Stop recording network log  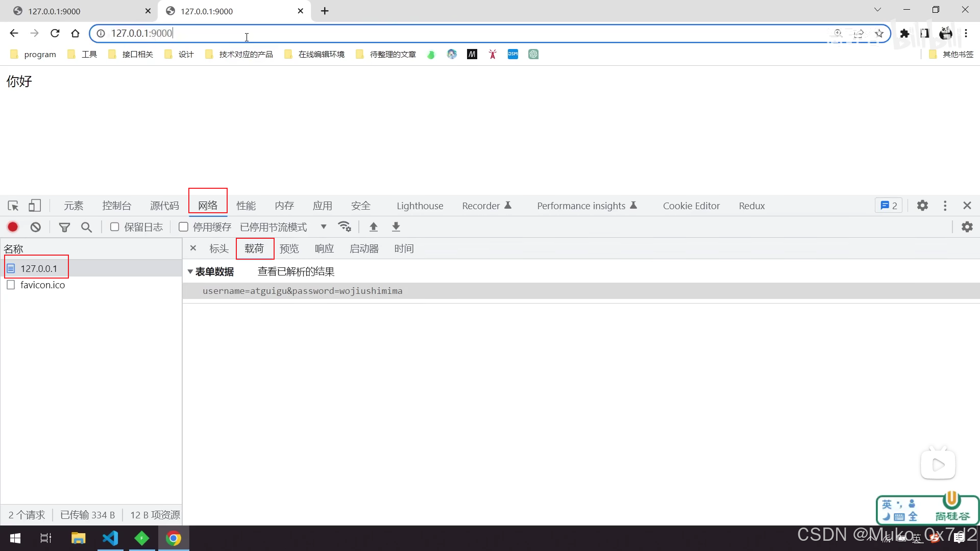pos(13,227)
